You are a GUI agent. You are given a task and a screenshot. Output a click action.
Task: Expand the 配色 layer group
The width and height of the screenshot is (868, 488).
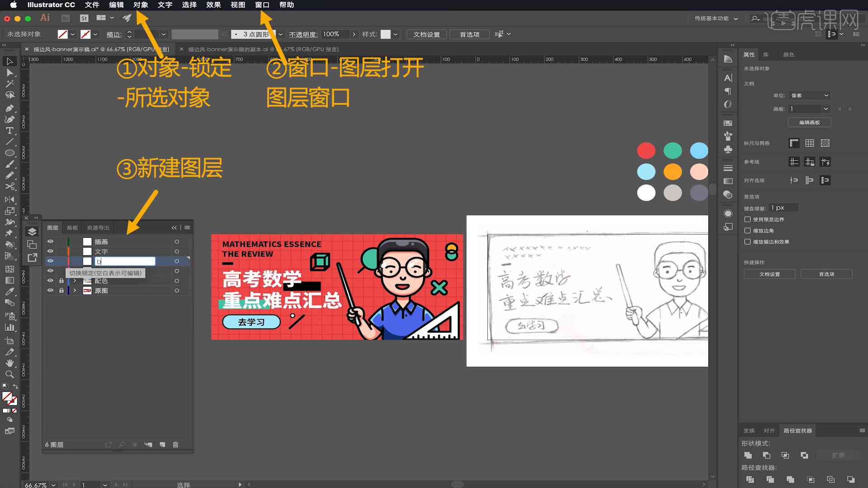[x=74, y=281]
